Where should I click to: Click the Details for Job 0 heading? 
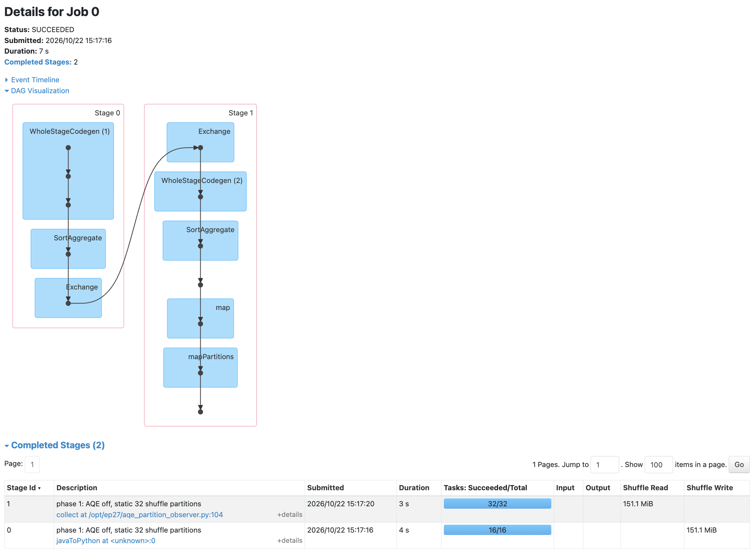click(52, 12)
